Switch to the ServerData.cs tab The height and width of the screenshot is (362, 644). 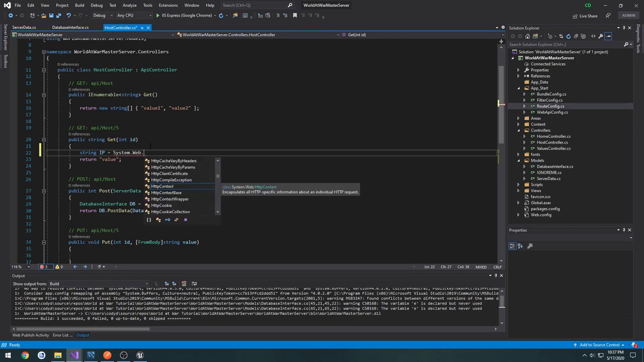24,28
